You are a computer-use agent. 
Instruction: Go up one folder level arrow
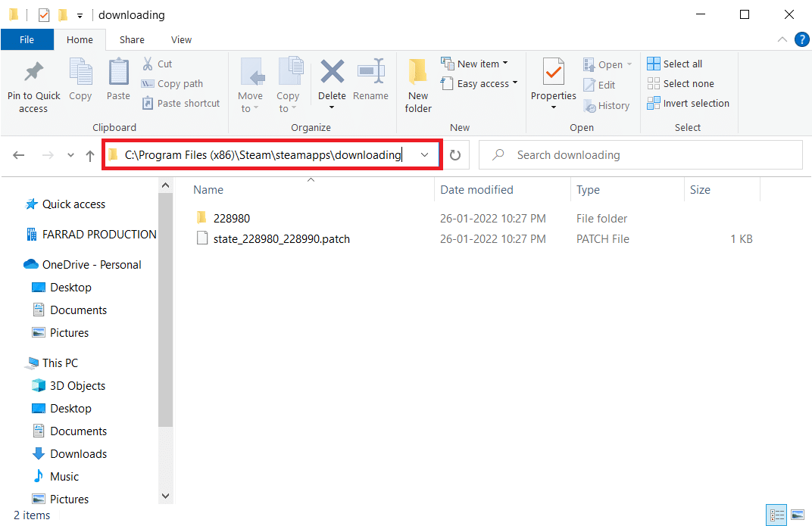(90, 155)
